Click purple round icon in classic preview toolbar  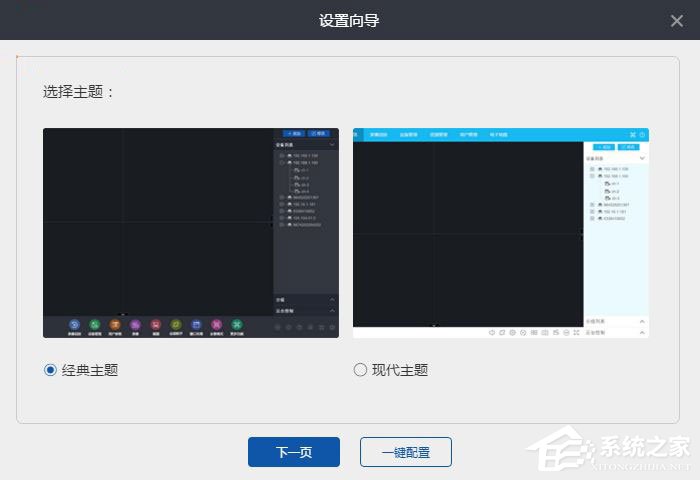pyautogui.click(x=135, y=325)
